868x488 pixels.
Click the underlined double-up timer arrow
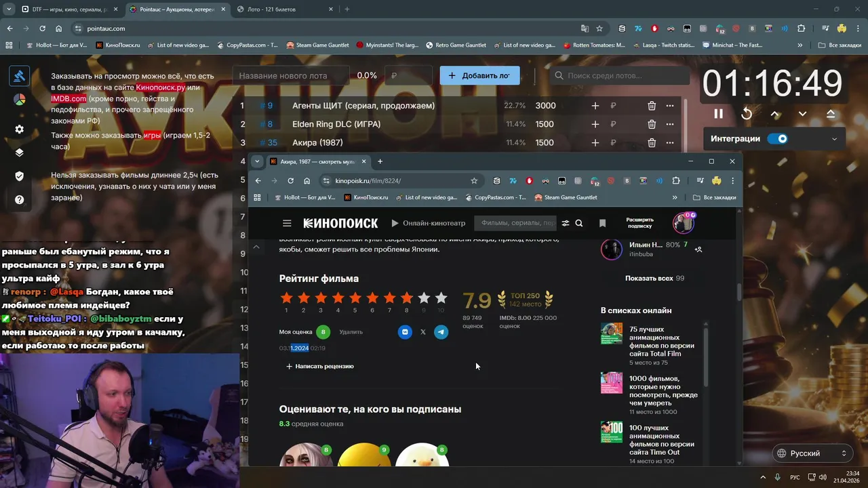(831, 114)
